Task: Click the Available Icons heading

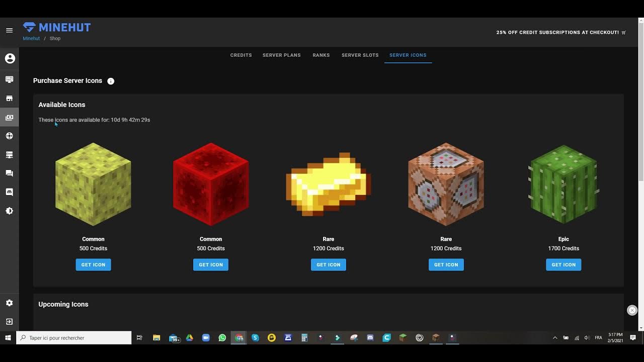Action: [x=62, y=105]
